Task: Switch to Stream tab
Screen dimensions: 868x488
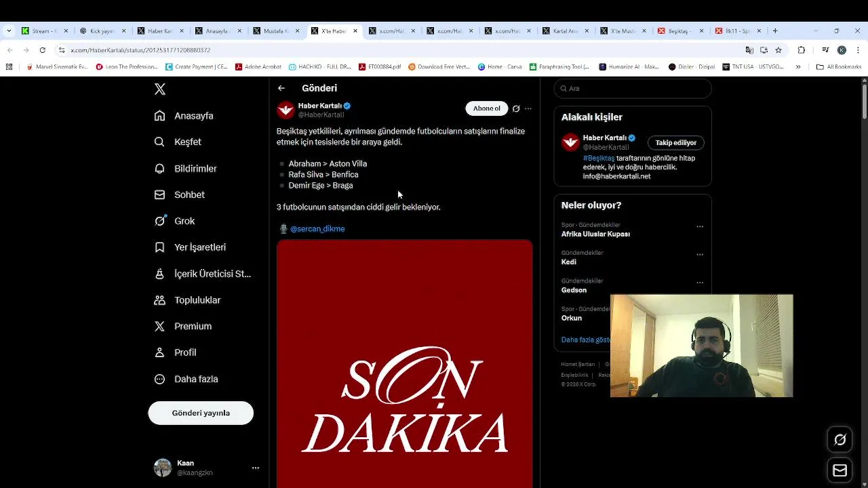Action: coord(44,30)
